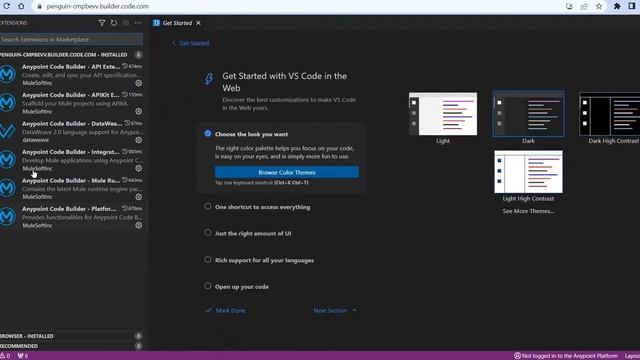Screen dimensions: 640x360
Task: Click Search Extensions in Marketplace field
Action: tap(71, 39)
